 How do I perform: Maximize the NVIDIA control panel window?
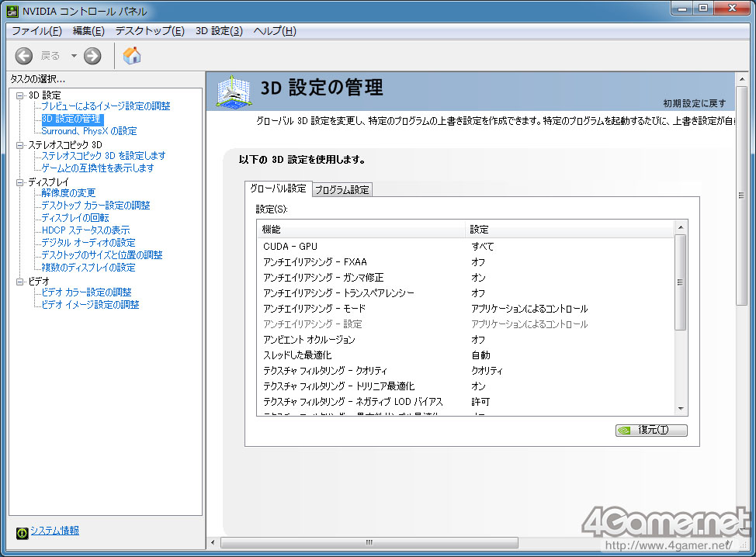[703, 9]
